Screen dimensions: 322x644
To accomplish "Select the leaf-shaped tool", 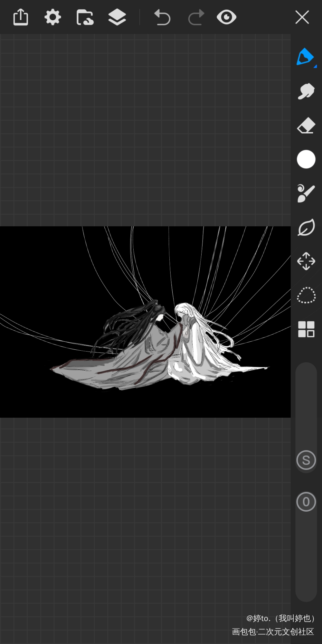I will coord(306,227).
